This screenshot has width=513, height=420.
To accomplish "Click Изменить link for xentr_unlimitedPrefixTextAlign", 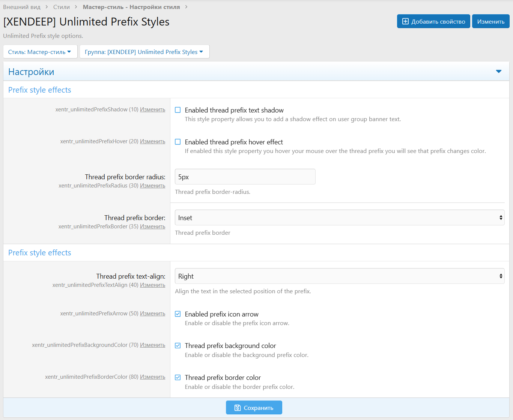I will pyautogui.click(x=153, y=285).
